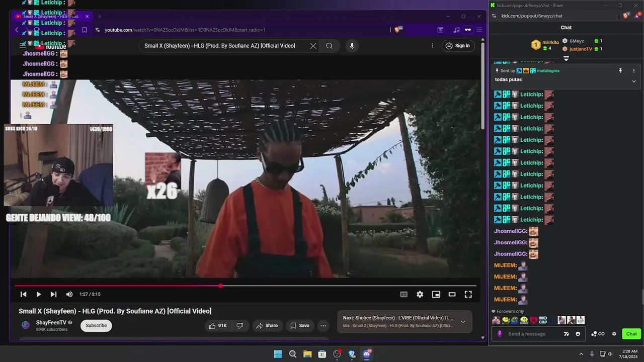Open File Explorer from taskbar
The image size is (644, 362).
(x=307, y=354)
